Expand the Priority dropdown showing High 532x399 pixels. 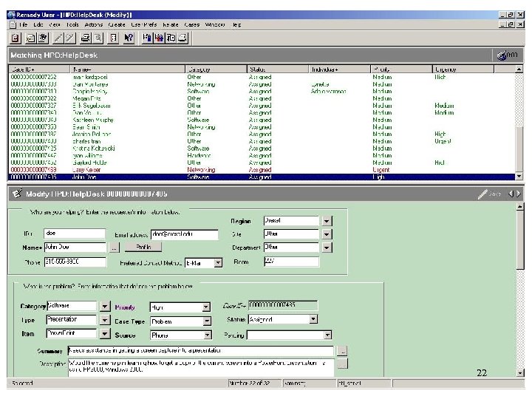point(207,307)
